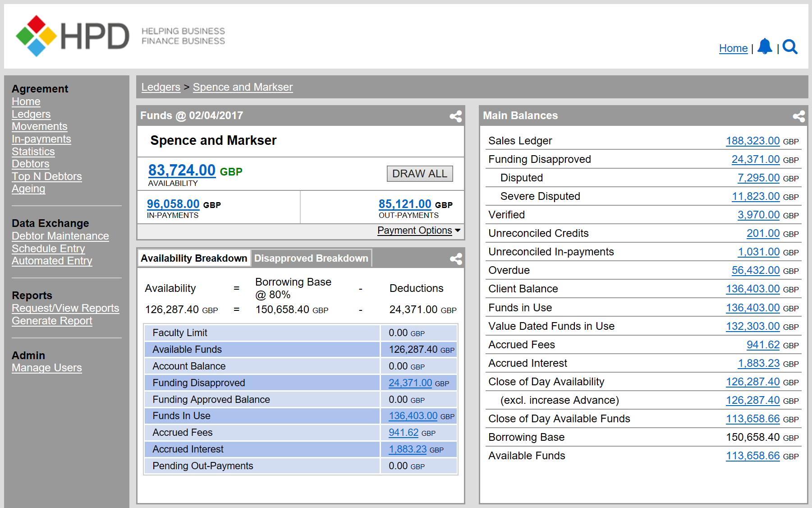Open Debtors in the sidebar

(31, 164)
